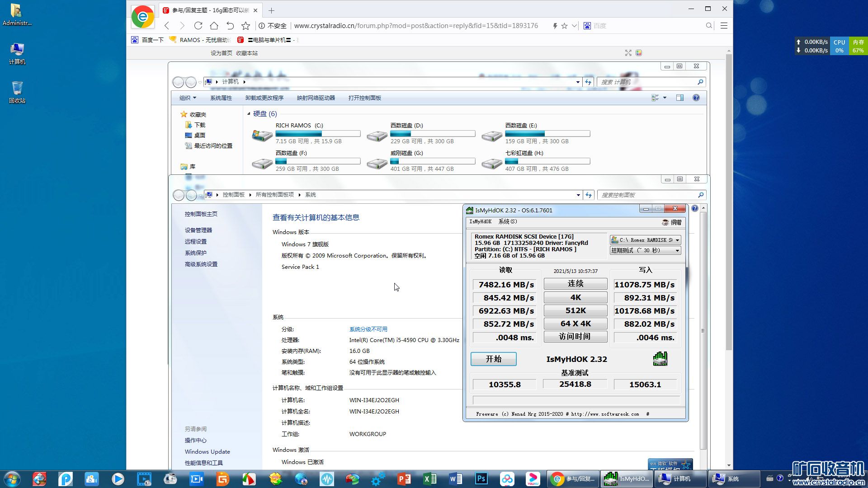Open Excel from the taskbar
868x488 pixels.
pyautogui.click(x=429, y=479)
